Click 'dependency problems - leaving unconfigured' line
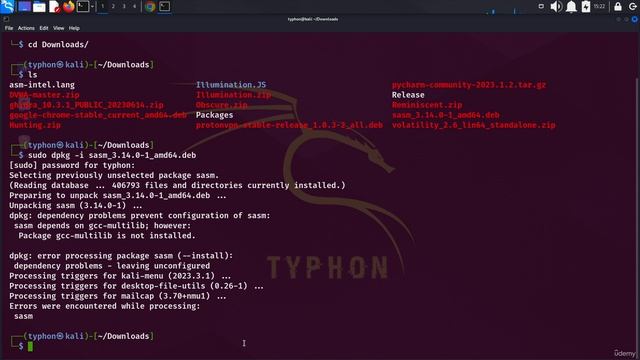Viewport: 640px width, 360px height. pos(112,266)
